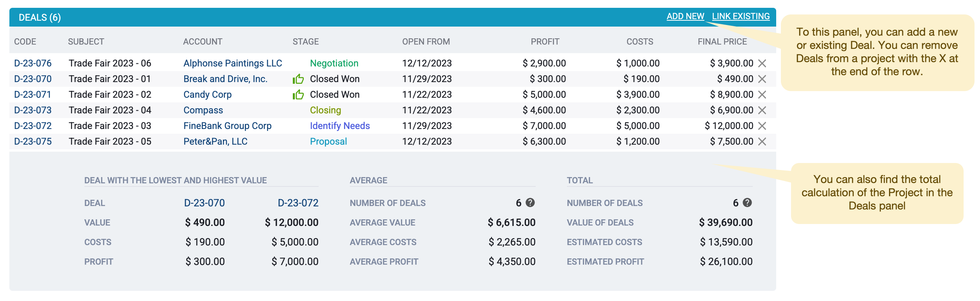Click the ADD NEW link
The image size is (980, 301).
click(x=685, y=16)
